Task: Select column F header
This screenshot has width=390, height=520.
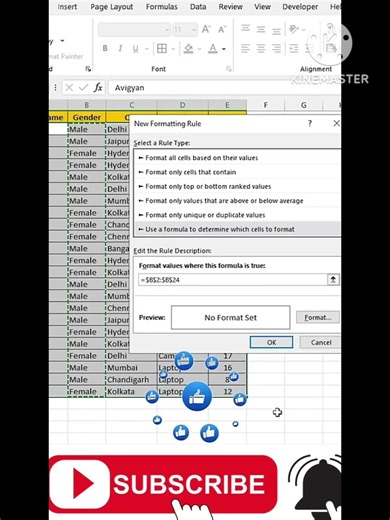Action: (266, 105)
